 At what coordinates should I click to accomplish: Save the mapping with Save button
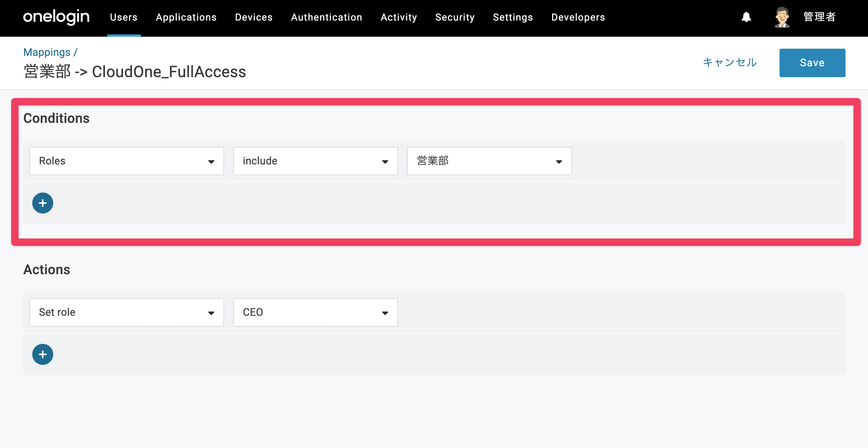click(813, 63)
